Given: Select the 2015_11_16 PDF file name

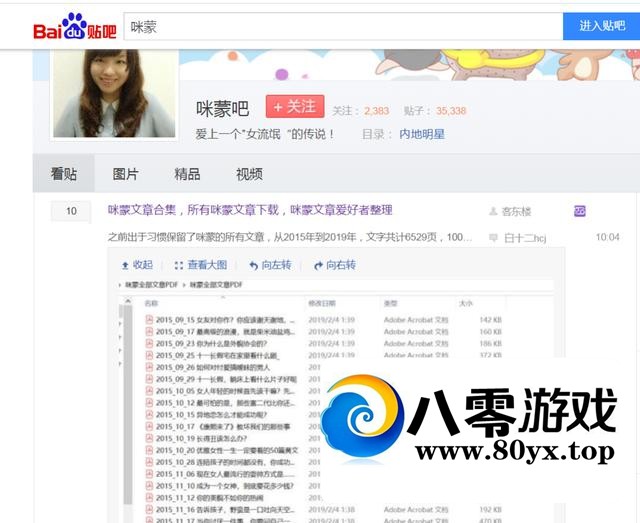Looking at the screenshot, I should pos(225,510).
